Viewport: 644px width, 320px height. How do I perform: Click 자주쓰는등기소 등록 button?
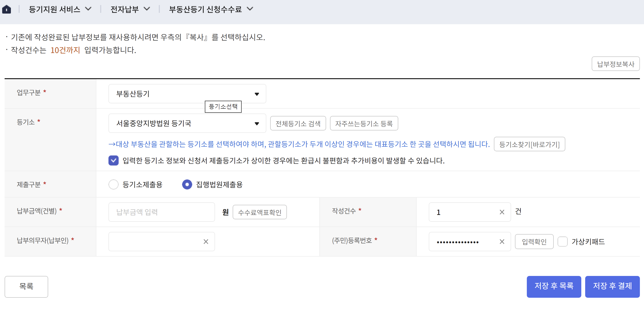(x=364, y=123)
